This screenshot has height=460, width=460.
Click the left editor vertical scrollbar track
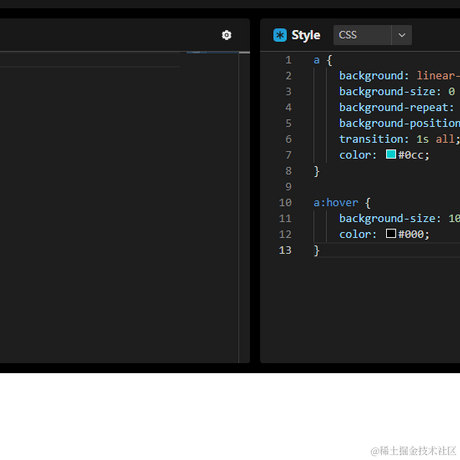click(x=244, y=208)
